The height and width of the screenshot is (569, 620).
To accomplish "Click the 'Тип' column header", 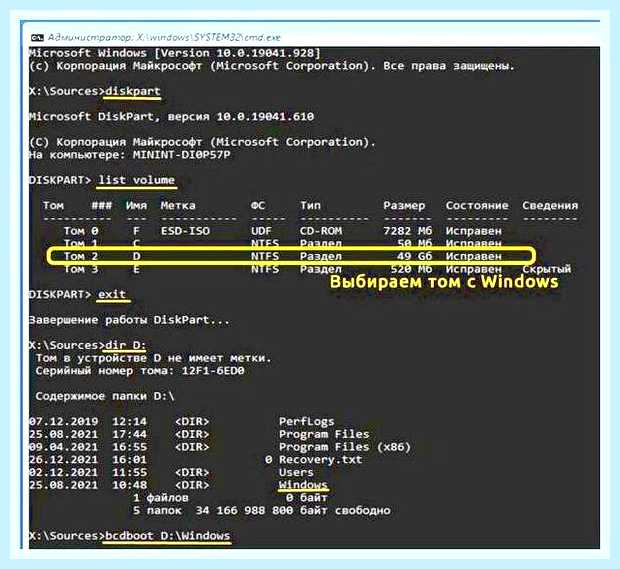I will (310, 206).
